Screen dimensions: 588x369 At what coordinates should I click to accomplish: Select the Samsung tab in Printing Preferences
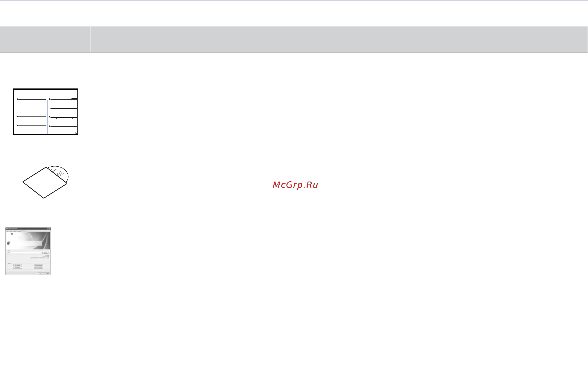coord(24,231)
